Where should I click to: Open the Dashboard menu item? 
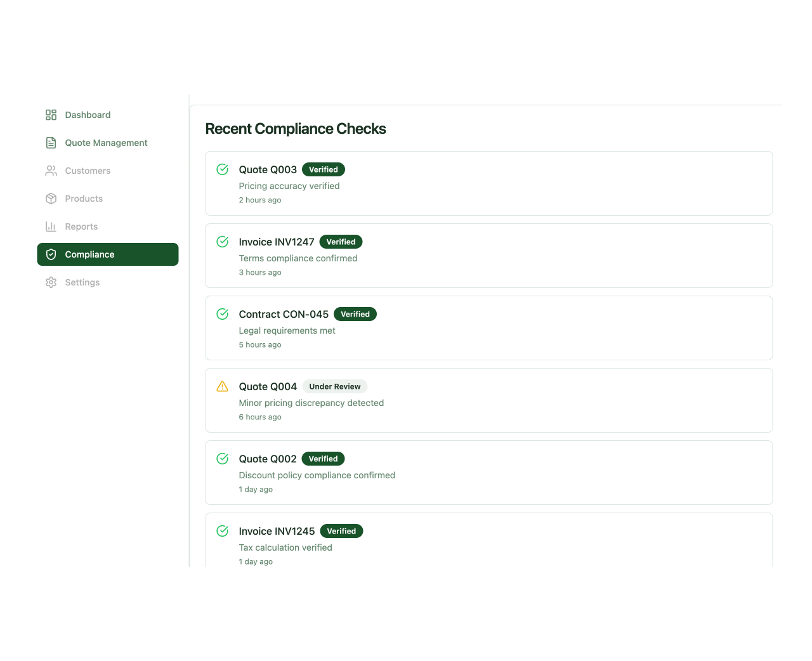[88, 115]
